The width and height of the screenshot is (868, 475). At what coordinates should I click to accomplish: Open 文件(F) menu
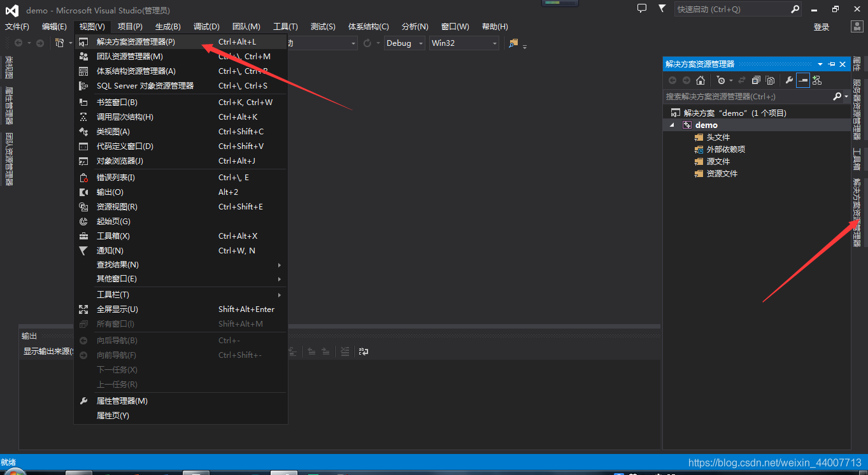point(17,26)
